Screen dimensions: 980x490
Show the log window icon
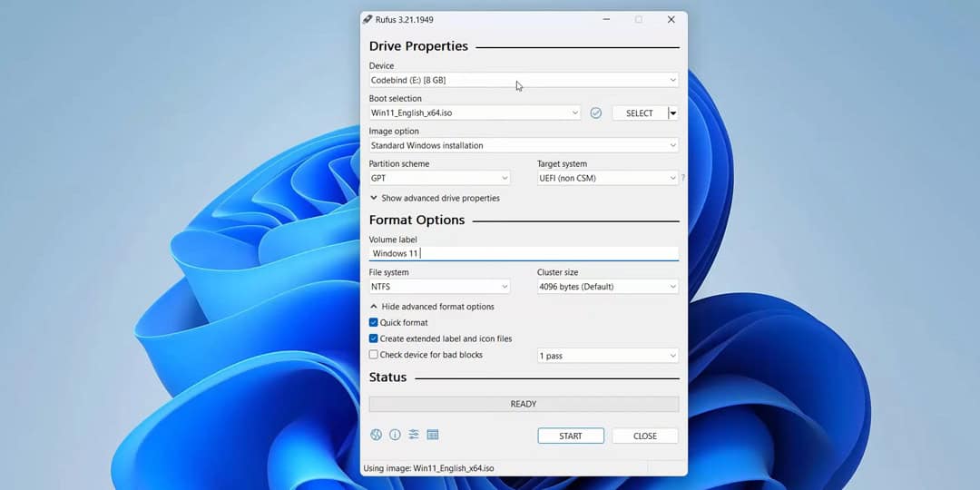click(x=433, y=435)
